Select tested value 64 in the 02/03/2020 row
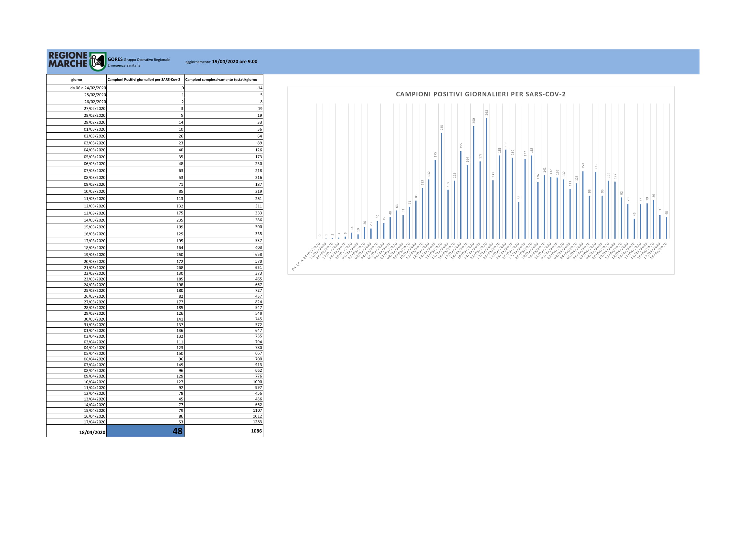This screenshot has width=756, height=535. [224, 136]
